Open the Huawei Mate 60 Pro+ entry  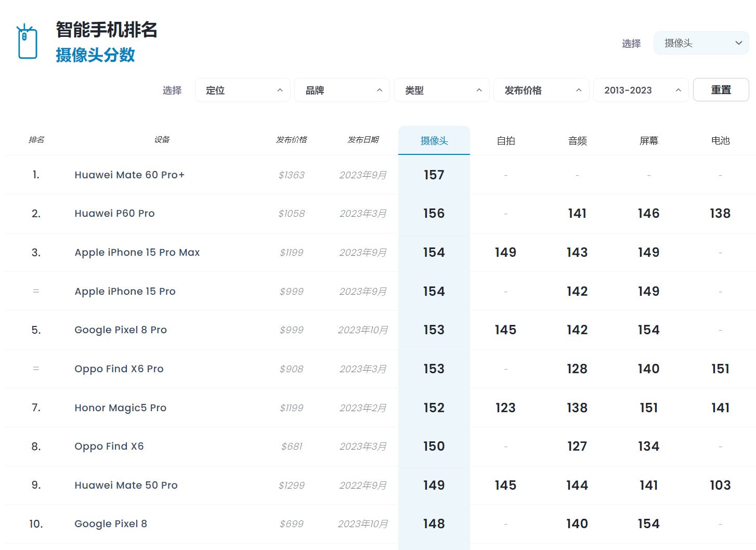click(x=129, y=175)
